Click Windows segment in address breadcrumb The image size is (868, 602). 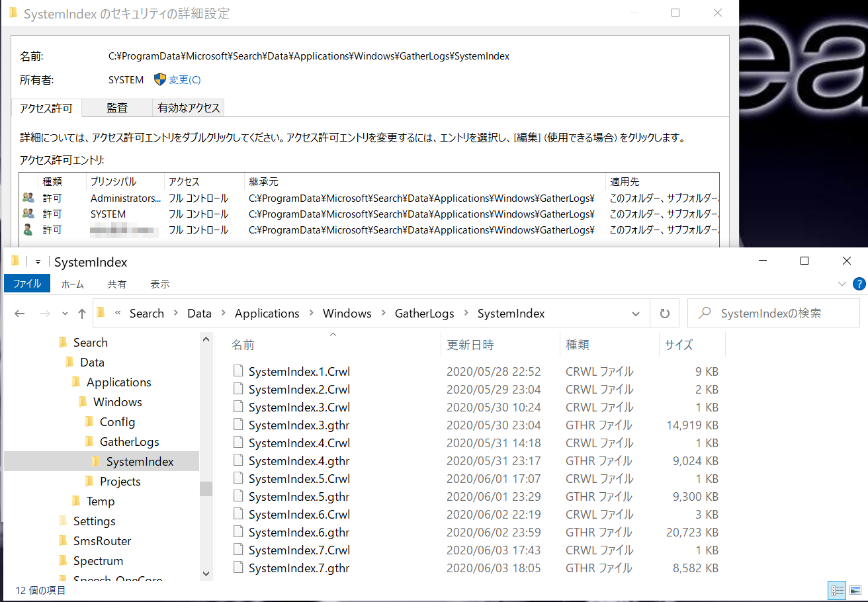[347, 314]
